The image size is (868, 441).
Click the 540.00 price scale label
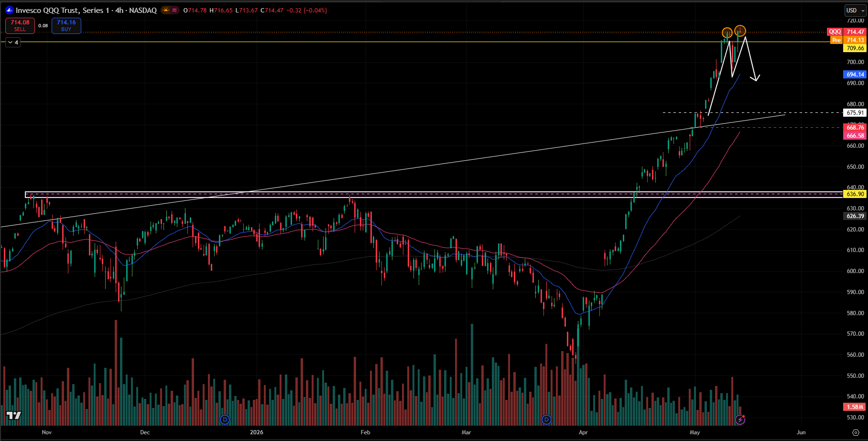[855, 397]
